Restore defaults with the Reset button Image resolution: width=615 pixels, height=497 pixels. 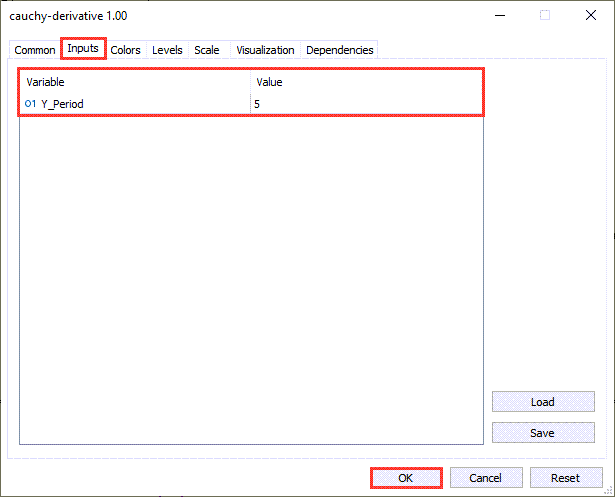(x=566, y=478)
